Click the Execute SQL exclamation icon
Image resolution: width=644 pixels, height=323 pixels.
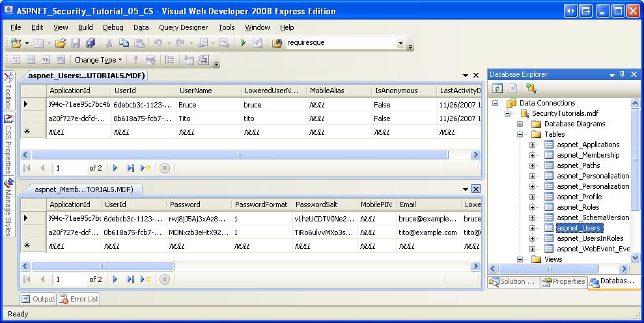pos(135,60)
